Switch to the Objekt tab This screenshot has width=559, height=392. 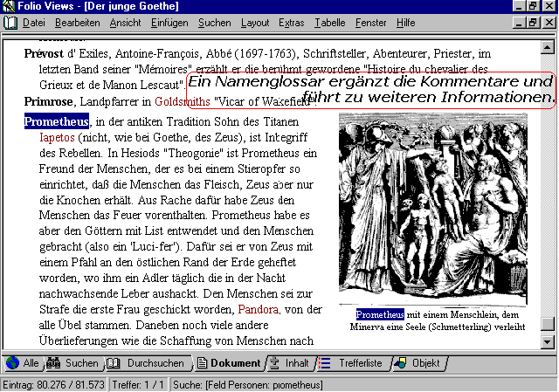418,363
